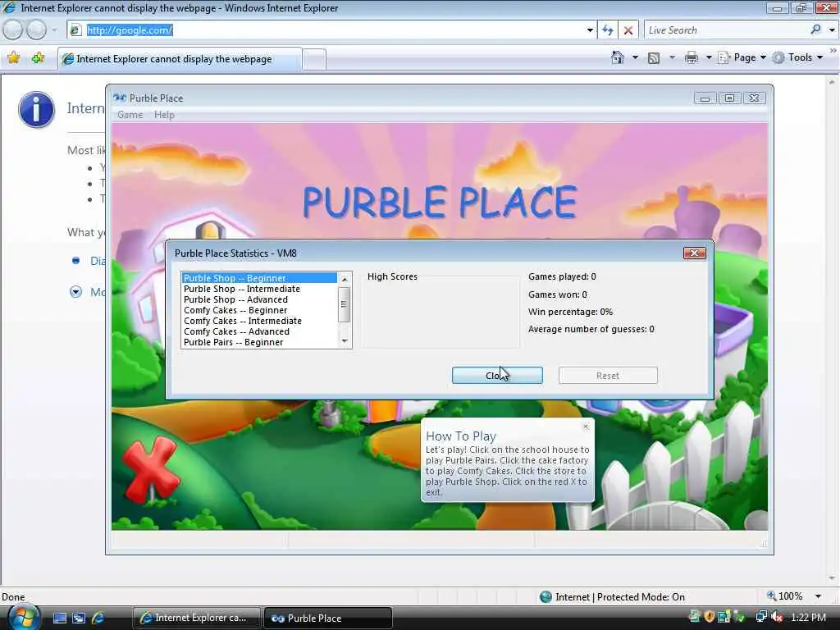Refresh the page in Internet Explorer
Image resolution: width=840 pixels, height=630 pixels.
click(x=608, y=30)
